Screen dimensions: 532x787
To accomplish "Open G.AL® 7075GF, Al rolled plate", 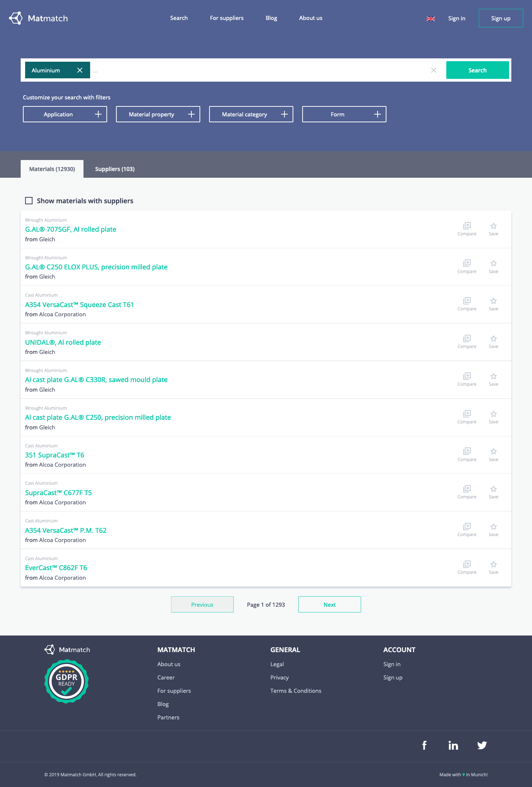I will tap(71, 229).
